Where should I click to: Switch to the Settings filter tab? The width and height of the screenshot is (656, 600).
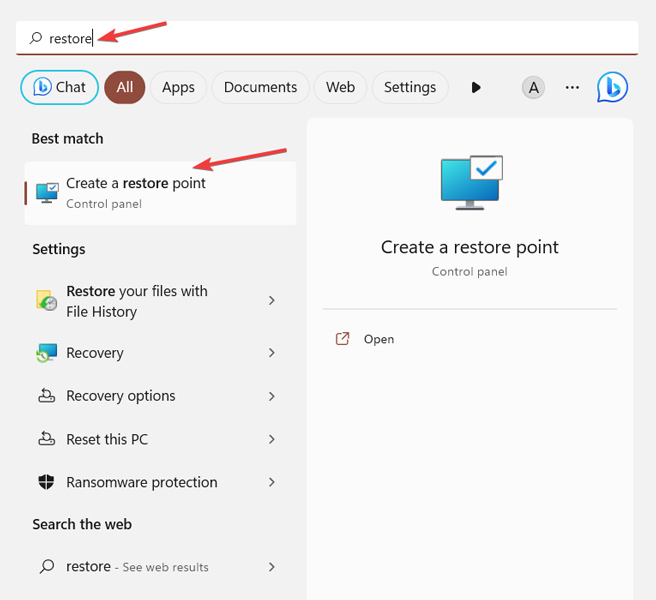coord(410,87)
